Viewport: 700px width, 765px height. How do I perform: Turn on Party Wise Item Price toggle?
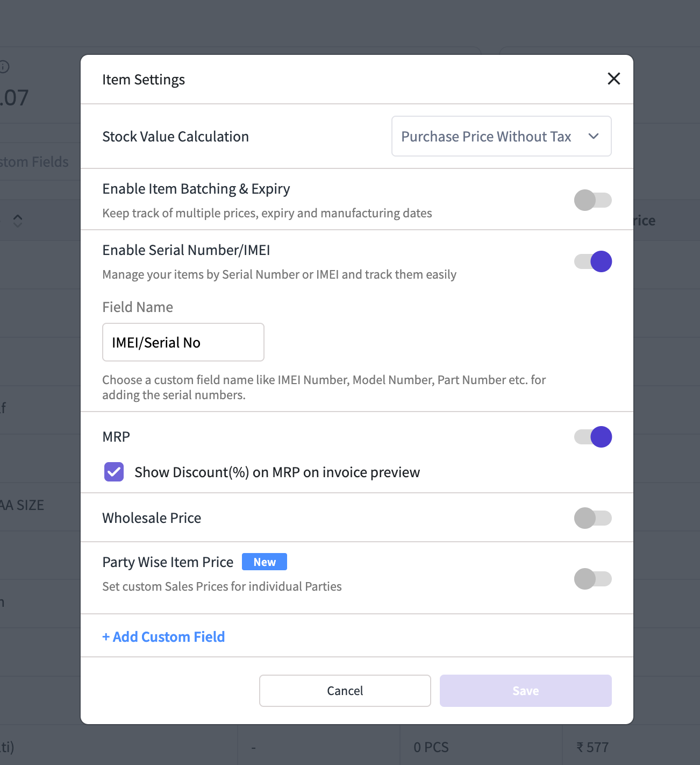[592, 579]
